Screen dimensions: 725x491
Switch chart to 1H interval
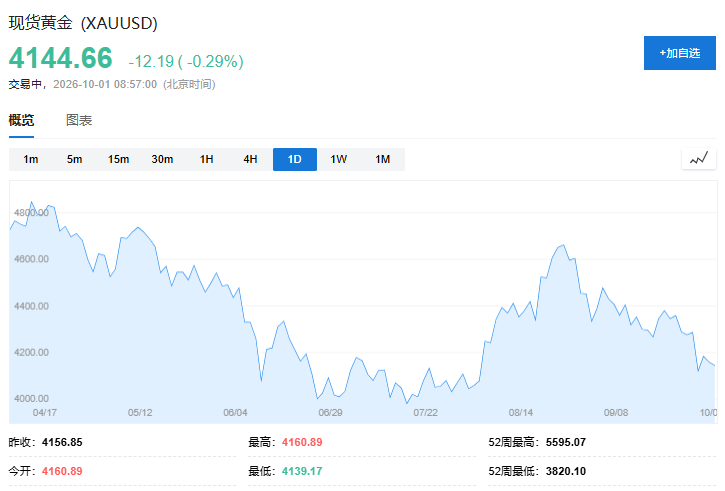point(206,160)
